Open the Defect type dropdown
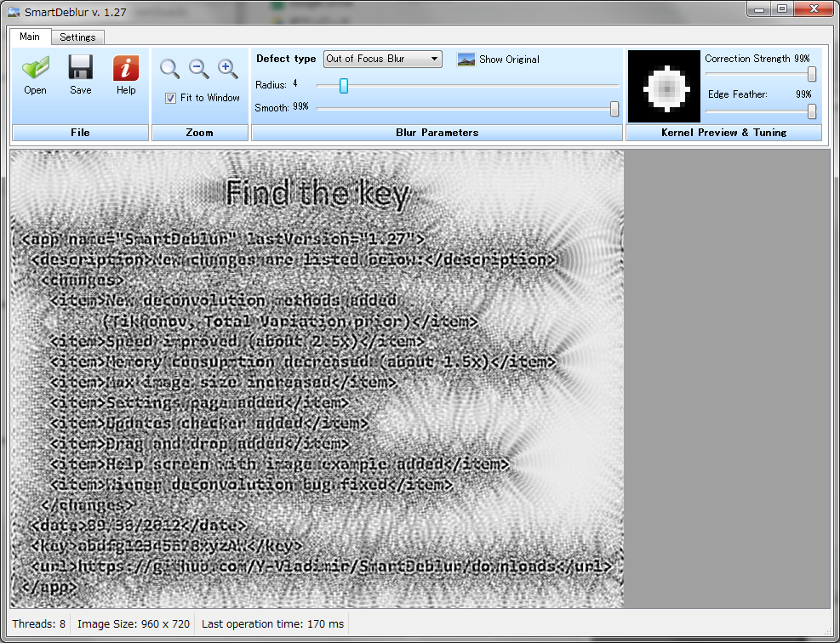The width and height of the screenshot is (840, 643). 382,59
